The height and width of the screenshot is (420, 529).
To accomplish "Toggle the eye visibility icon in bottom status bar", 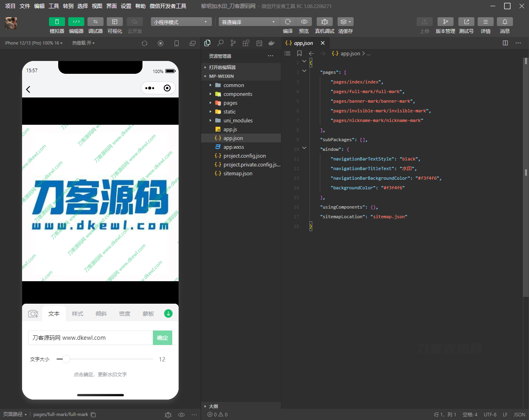I will click(181, 414).
